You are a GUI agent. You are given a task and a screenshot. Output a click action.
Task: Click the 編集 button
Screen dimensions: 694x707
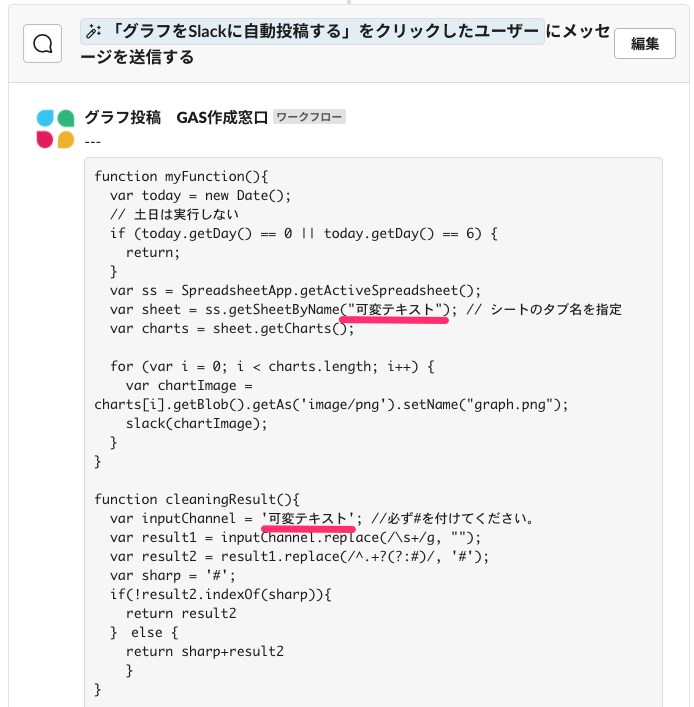tap(644, 44)
